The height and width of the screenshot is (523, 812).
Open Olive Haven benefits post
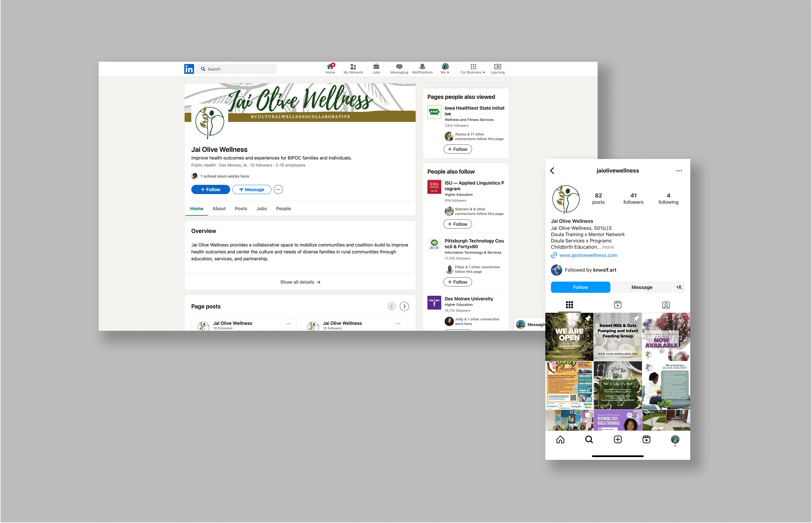pyautogui.click(x=666, y=385)
